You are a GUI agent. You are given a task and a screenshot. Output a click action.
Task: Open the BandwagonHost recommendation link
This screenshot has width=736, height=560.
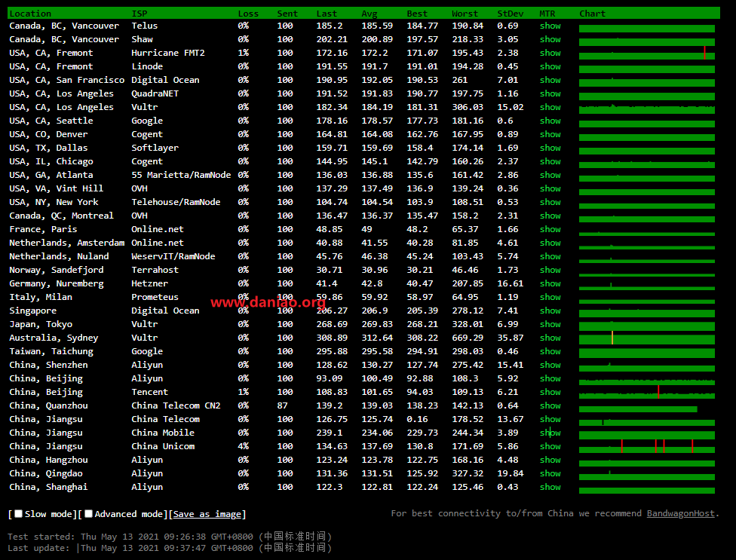click(681, 513)
